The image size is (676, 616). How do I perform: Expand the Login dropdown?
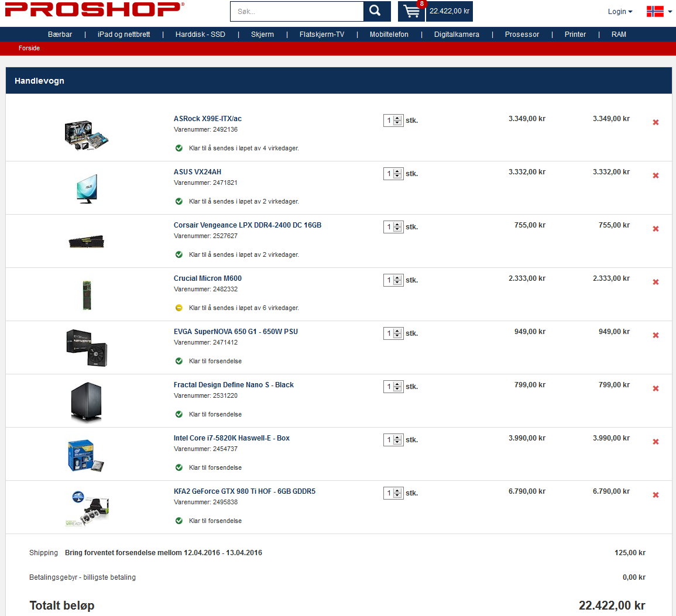click(x=620, y=12)
